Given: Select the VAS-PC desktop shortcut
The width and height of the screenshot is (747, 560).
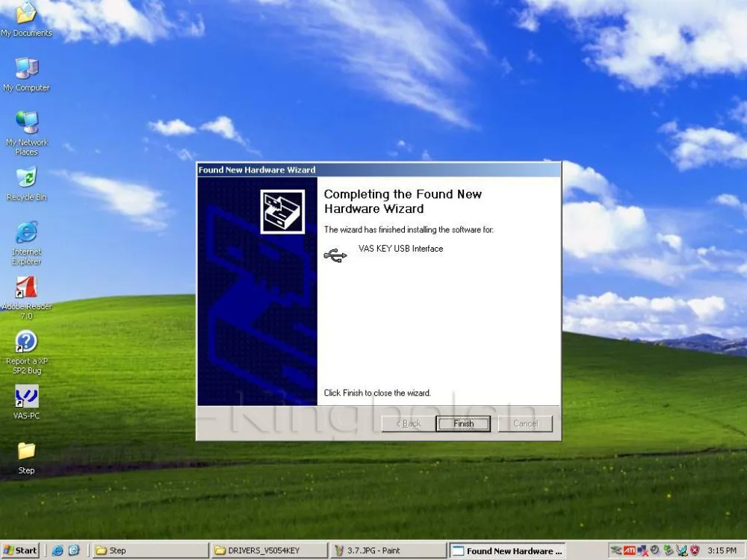Looking at the screenshot, I should pos(26,402).
